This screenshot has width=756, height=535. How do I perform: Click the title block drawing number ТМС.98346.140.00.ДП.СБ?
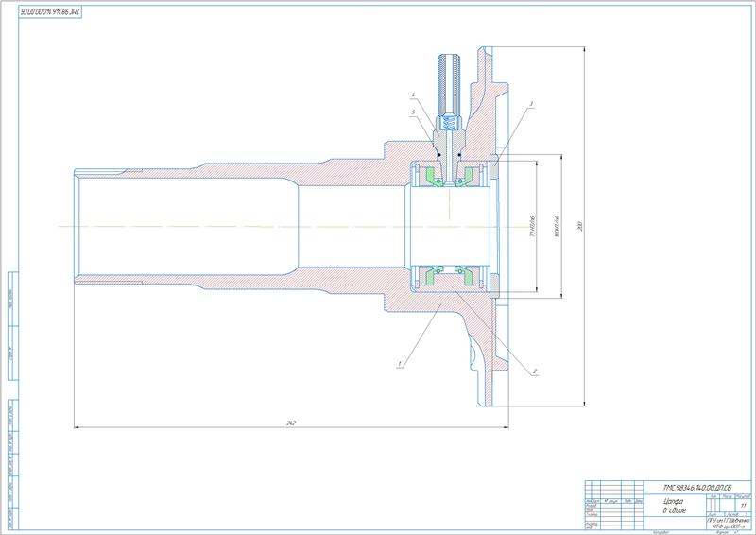[697, 487]
